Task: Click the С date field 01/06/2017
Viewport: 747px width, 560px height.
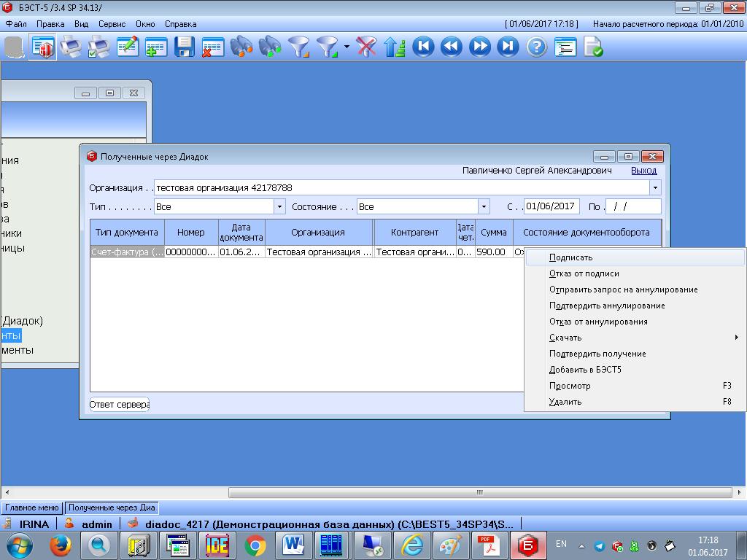Action: (x=551, y=206)
